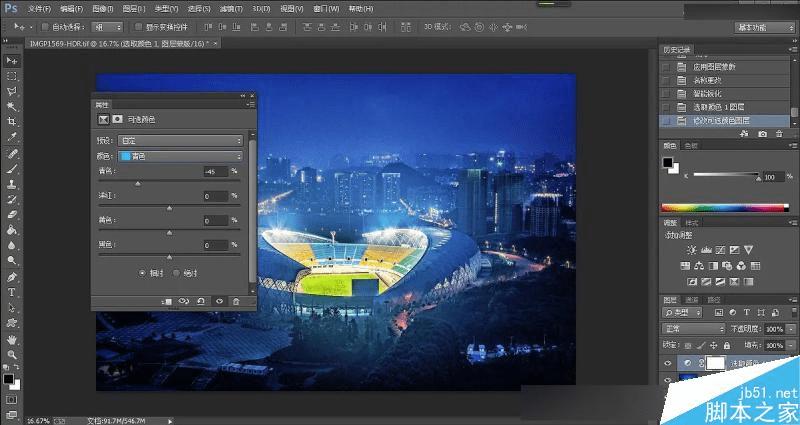
Task: Click the Brightness/Contrast adjustment icon
Action: coord(691,250)
